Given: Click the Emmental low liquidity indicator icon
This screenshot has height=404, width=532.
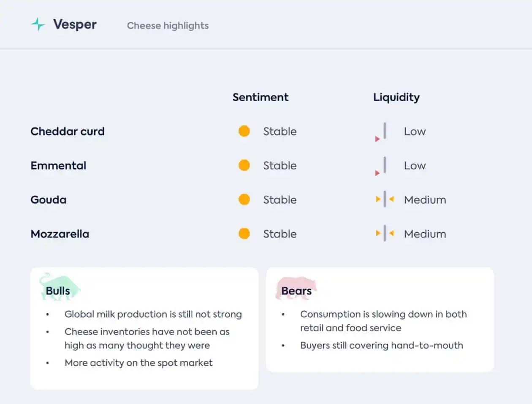Looking at the screenshot, I should pyautogui.click(x=381, y=166).
